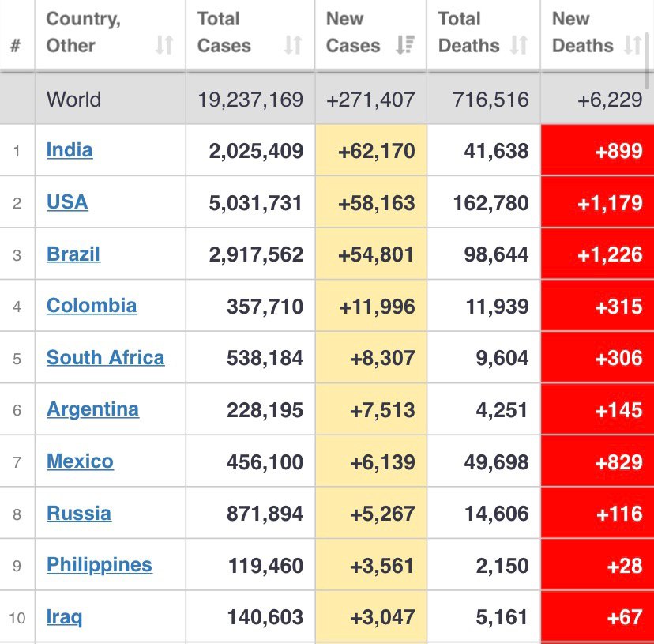Image resolution: width=654 pixels, height=644 pixels.
Task: Go to Brazil's detail page
Action: point(73,254)
